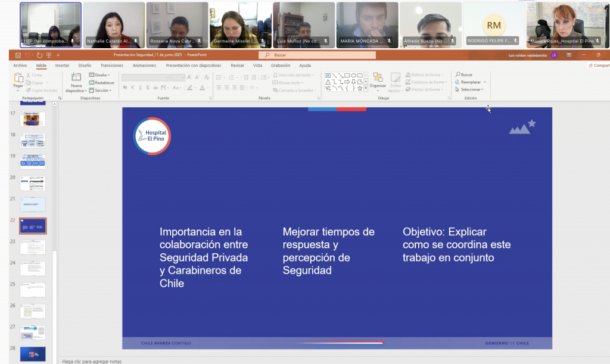Click the Restablecer slide button
Viewport: 610px width, 364px height.
[x=101, y=82]
